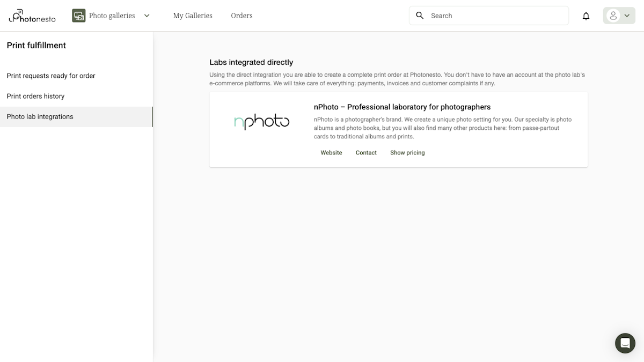Open the Orders menu
This screenshot has width=644, height=362.
pos(241,16)
